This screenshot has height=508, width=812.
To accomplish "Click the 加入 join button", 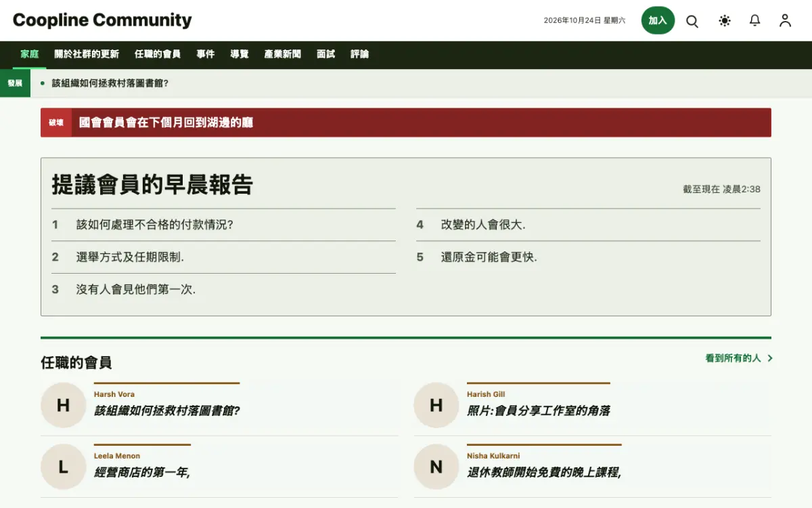I will pyautogui.click(x=658, y=20).
